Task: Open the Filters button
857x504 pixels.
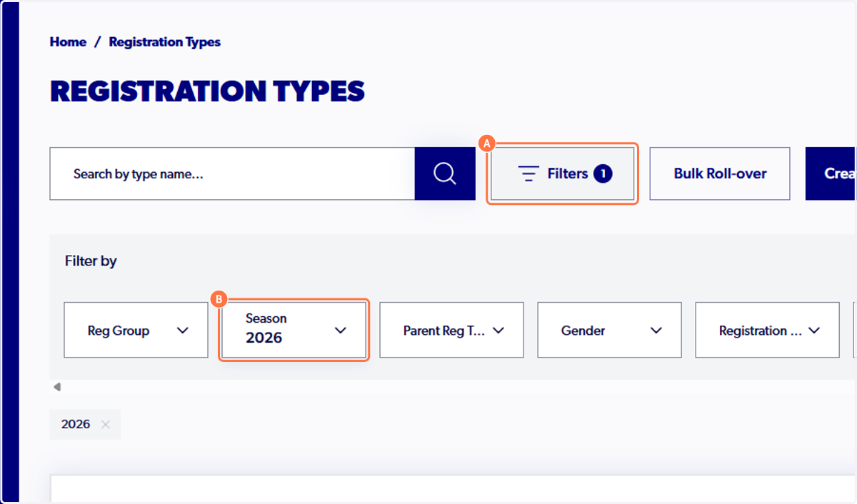Action: tap(562, 173)
